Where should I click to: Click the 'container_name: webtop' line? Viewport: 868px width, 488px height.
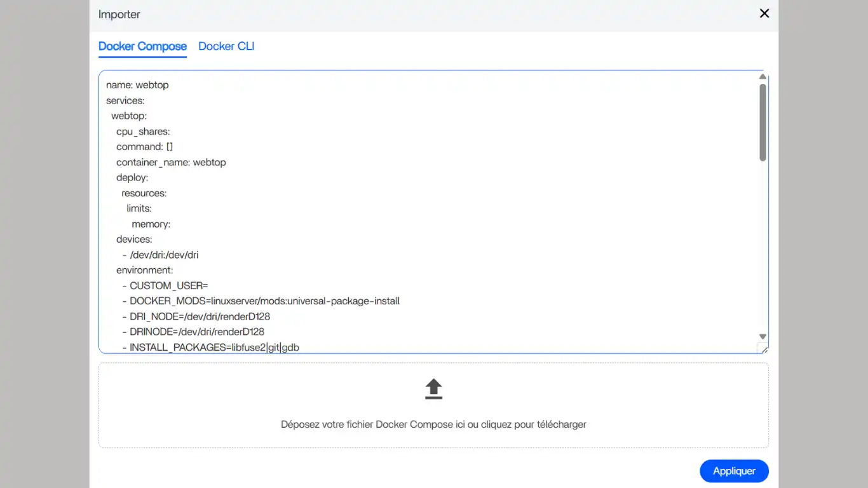click(x=171, y=163)
